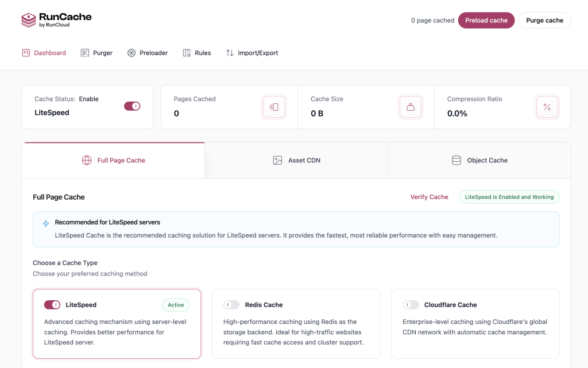Click the lightning bolt icon in recommendation notice
The width and height of the screenshot is (588, 368).
46,224
